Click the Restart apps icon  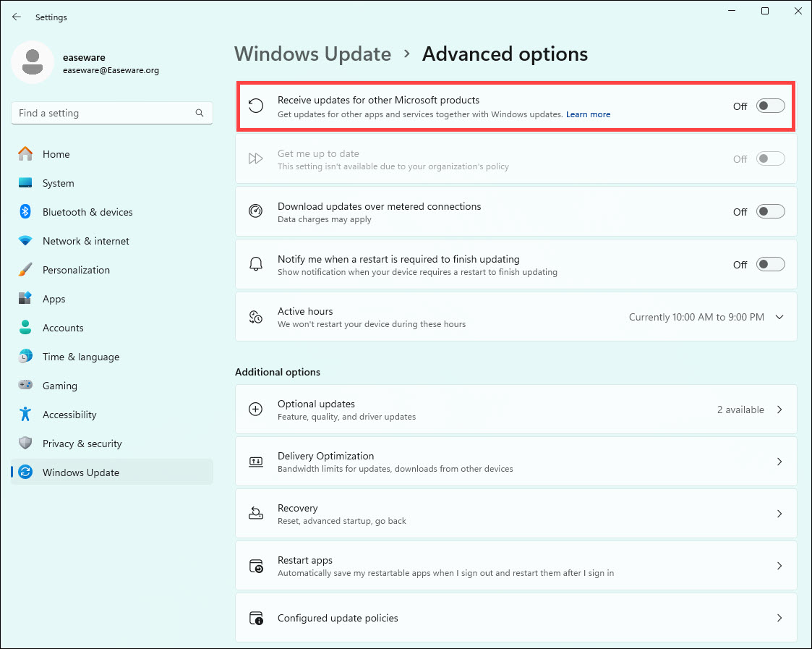coord(256,566)
